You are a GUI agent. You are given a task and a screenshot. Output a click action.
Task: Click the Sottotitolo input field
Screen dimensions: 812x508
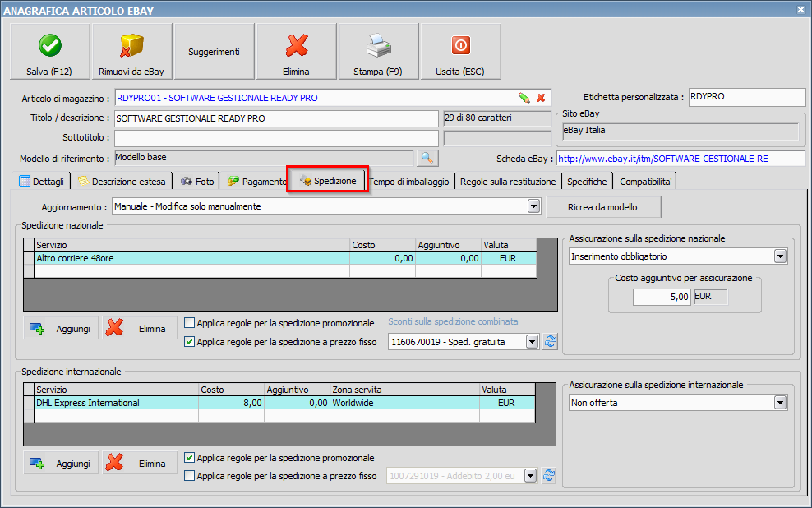point(276,138)
